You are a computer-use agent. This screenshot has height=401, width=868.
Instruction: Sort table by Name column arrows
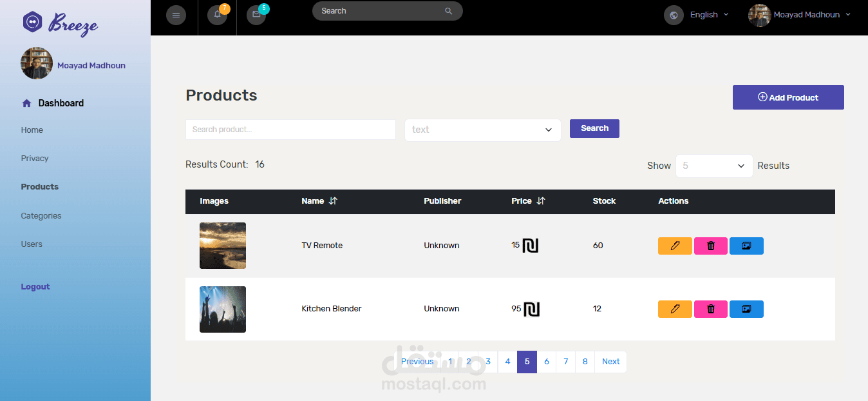click(x=333, y=201)
